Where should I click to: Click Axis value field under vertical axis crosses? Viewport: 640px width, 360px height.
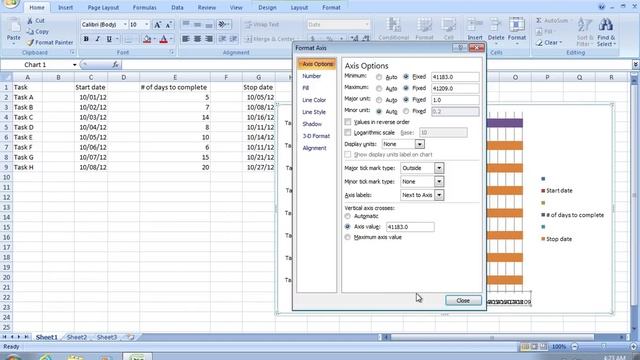coord(410,227)
